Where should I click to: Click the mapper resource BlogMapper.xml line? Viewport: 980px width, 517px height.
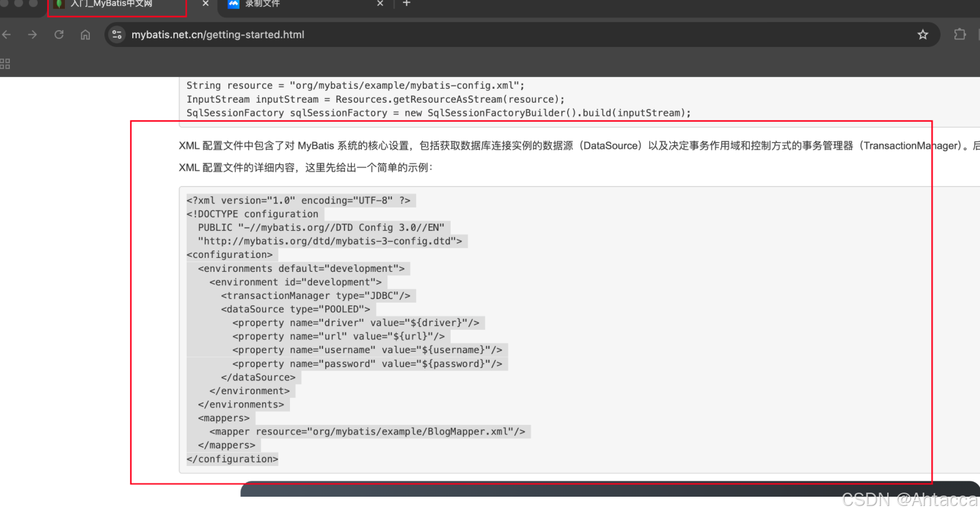[x=368, y=432]
